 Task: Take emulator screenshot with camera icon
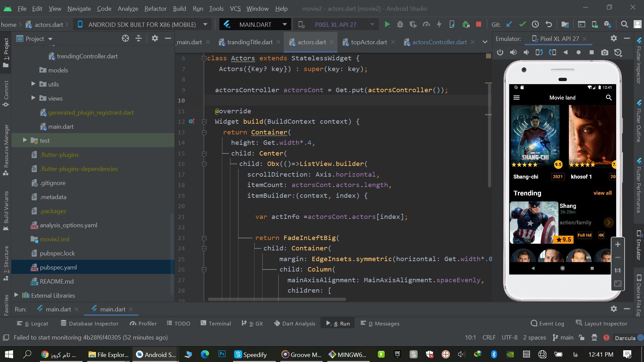[604, 53]
